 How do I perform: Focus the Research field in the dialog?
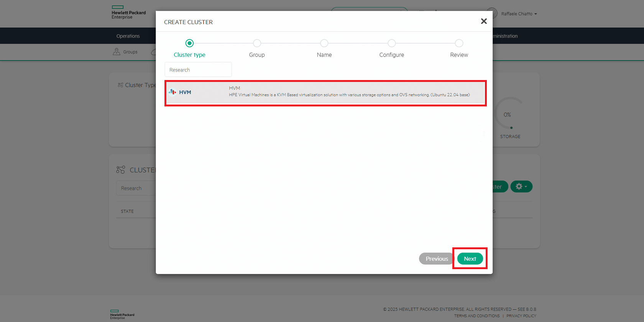[198, 70]
